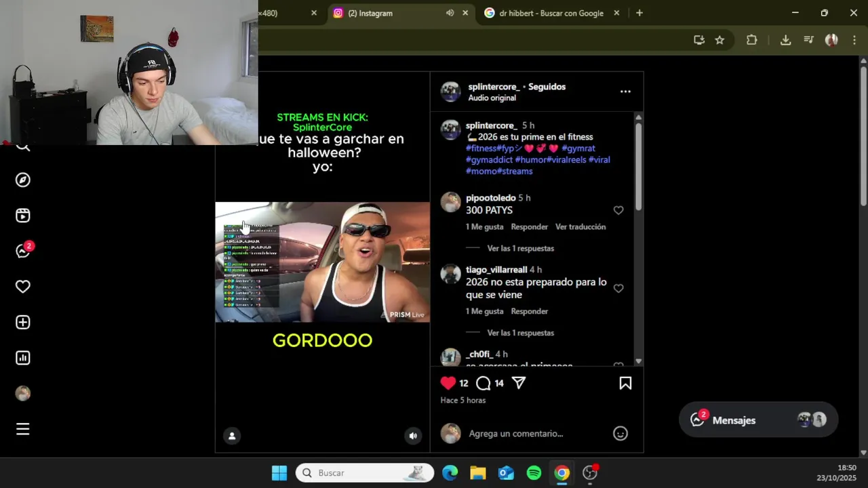
Task: Open emoji picker in comment box
Action: coord(620,434)
